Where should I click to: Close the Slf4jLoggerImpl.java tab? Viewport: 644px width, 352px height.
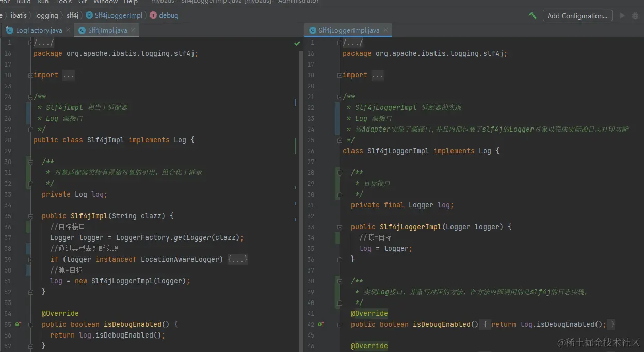385,30
